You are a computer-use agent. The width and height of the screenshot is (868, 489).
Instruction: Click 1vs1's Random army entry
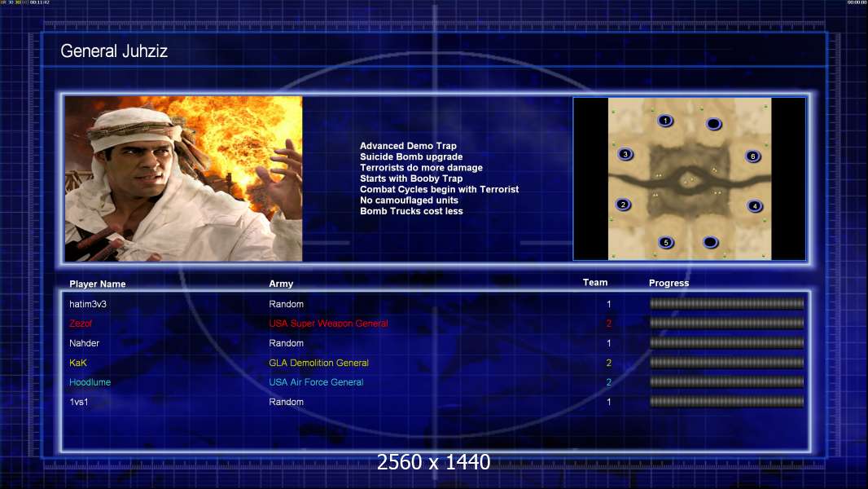[286, 402]
